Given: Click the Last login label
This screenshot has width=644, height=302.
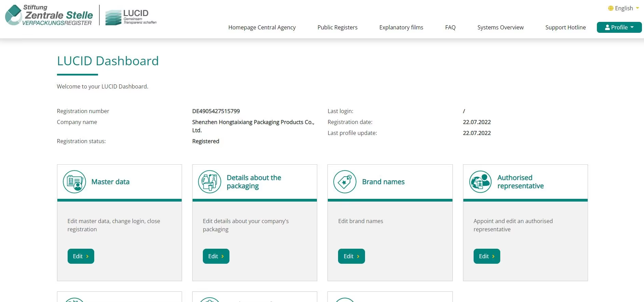Looking at the screenshot, I should pyautogui.click(x=340, y=111).
